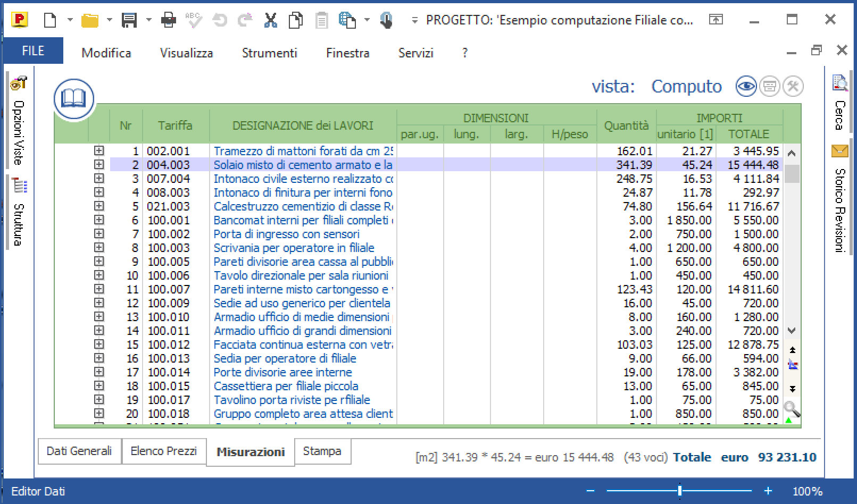Copy the selection using the toolbar
The height and width of the screenshot is (504, 857).
click(296, 20)
